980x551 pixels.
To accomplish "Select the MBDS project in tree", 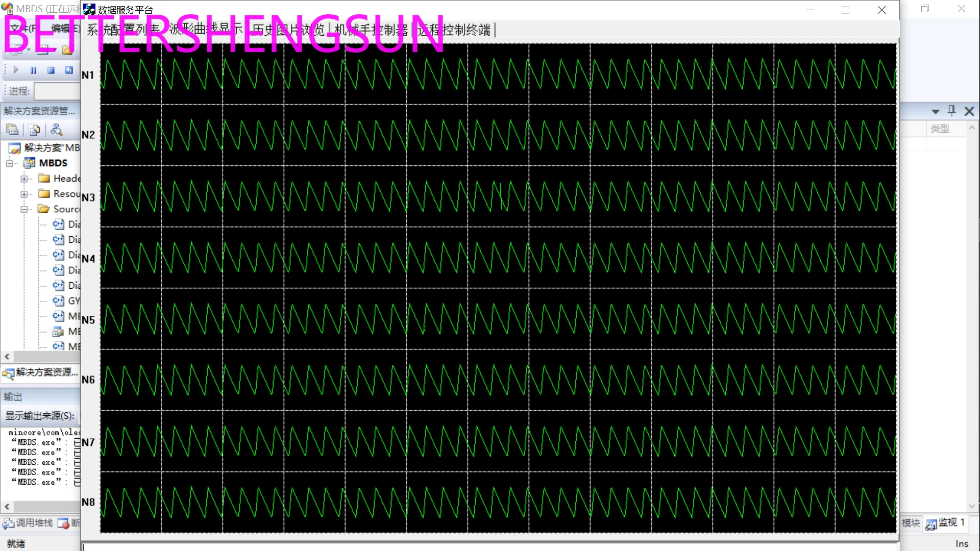I will pyautogui.click(x=53, y=163).
